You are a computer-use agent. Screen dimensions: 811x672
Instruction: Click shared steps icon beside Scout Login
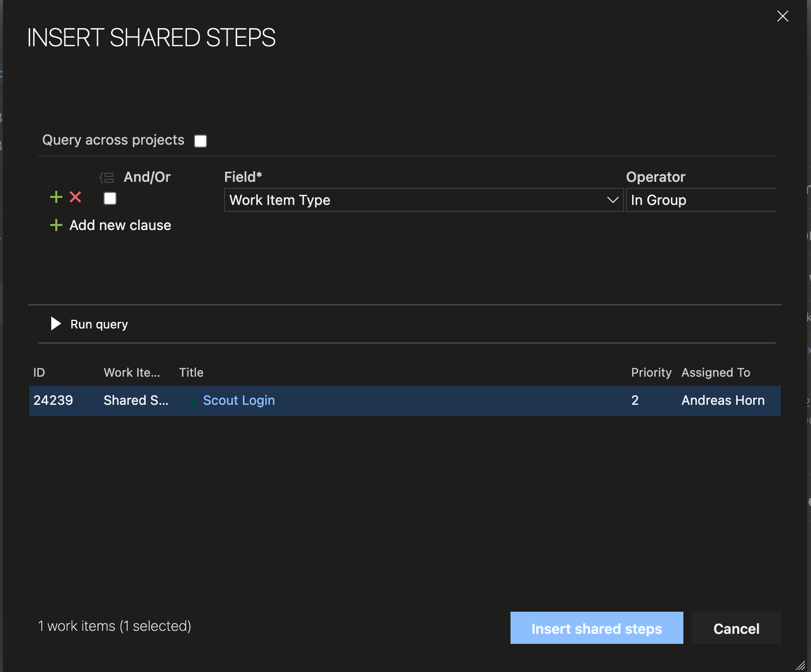click(x=190, y=400)
